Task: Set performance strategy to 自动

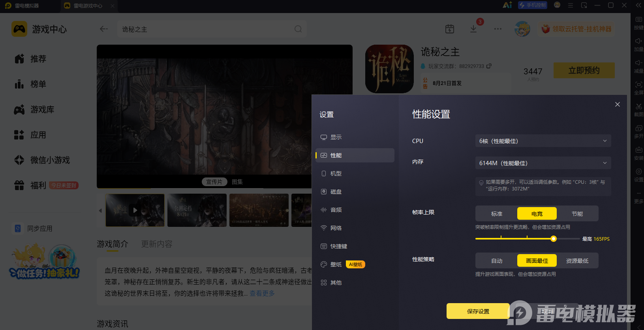Action: [x=496, y=261]
